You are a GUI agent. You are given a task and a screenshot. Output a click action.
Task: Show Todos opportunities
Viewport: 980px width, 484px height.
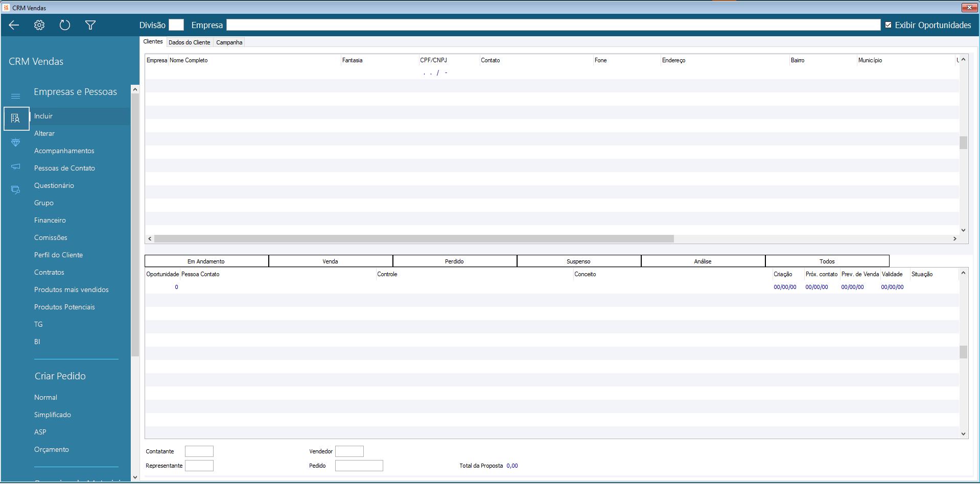pyautogui.click(x=827, y=261)
